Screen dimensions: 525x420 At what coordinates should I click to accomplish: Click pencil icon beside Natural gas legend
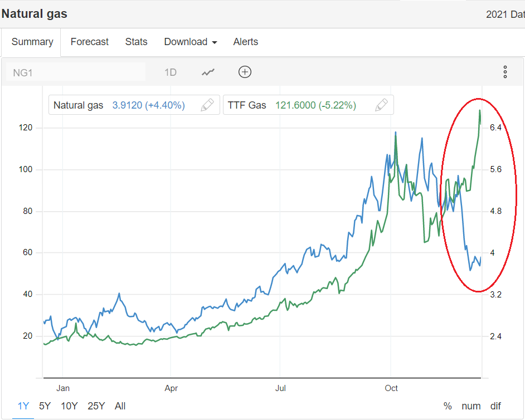tap(207, 105)
